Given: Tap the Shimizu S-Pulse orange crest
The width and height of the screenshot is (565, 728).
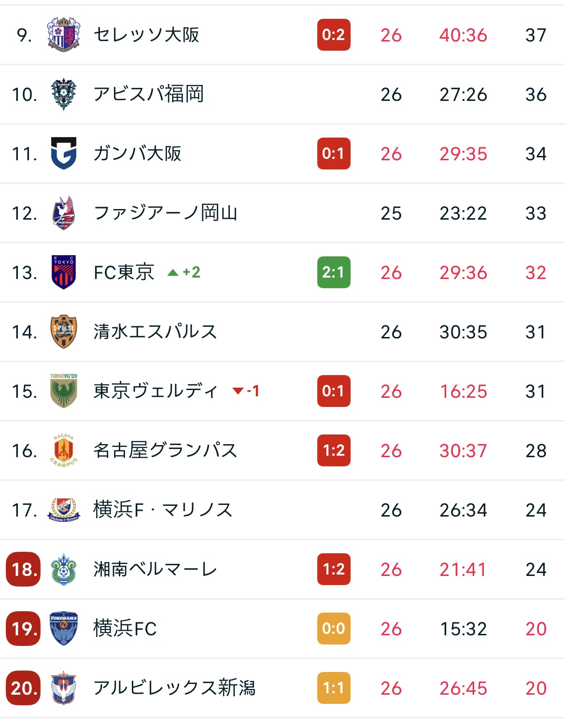Looking at the screenshot, I should coord(63,332).
